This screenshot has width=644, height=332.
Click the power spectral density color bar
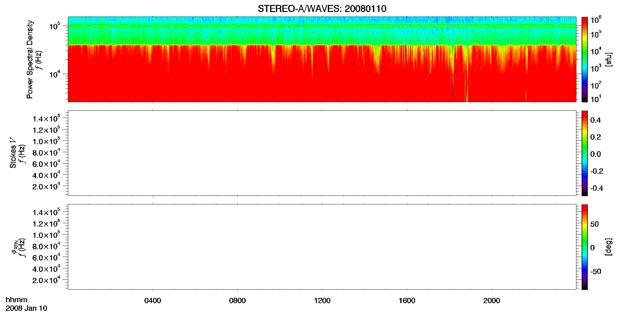(x=585, y=59)
